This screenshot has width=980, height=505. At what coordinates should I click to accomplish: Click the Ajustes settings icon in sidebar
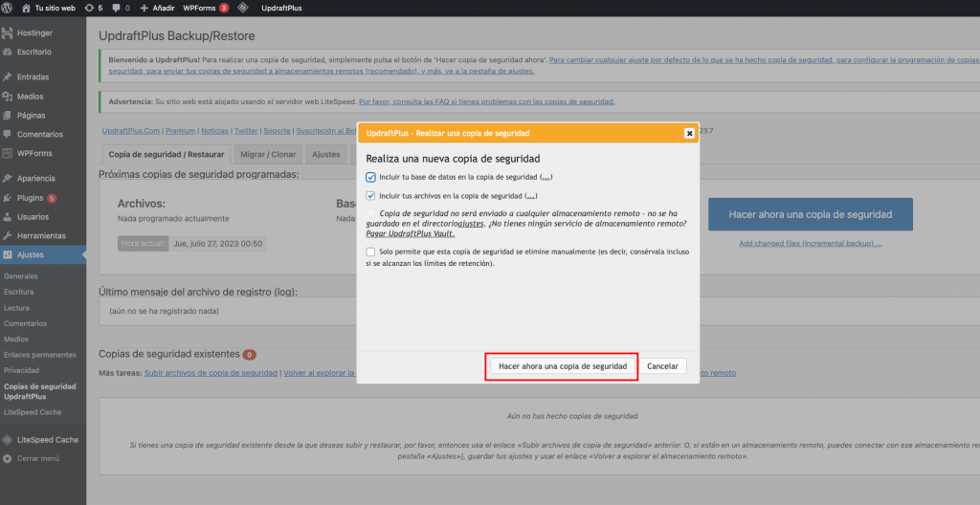coord(8,255)
